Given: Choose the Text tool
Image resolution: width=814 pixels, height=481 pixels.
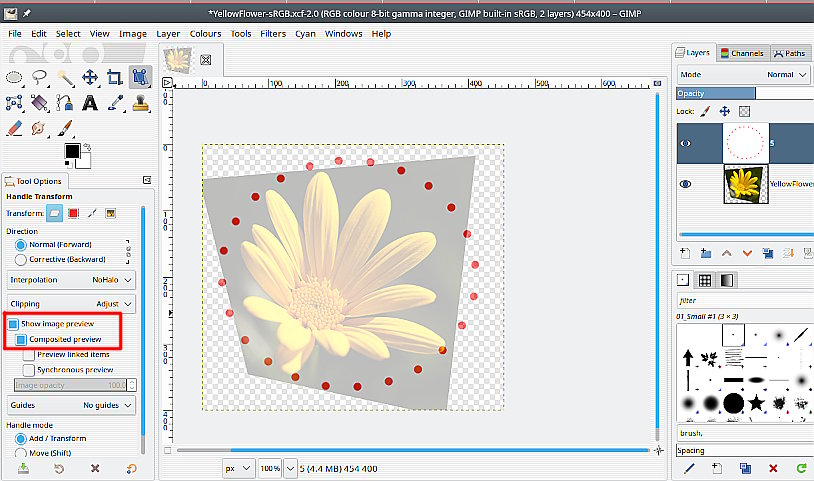Looking at the screenshot, I should pyautogui.click(x=90, y=103).
